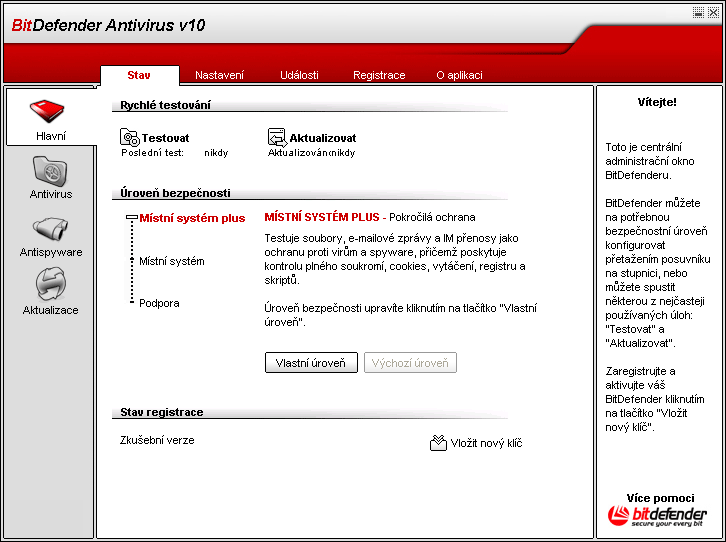Select the Místní systém plus level label
Image resolution: width=726 pixels, height=542 pixels.
tap(192, 218)
